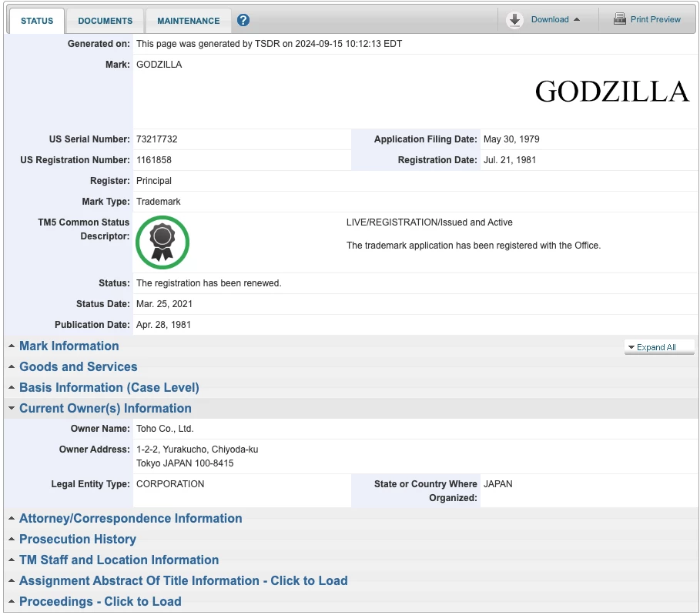This screenshot has width=700, height=615.
Task: Switch to the STATUS tab
Action: coord(37,21)
